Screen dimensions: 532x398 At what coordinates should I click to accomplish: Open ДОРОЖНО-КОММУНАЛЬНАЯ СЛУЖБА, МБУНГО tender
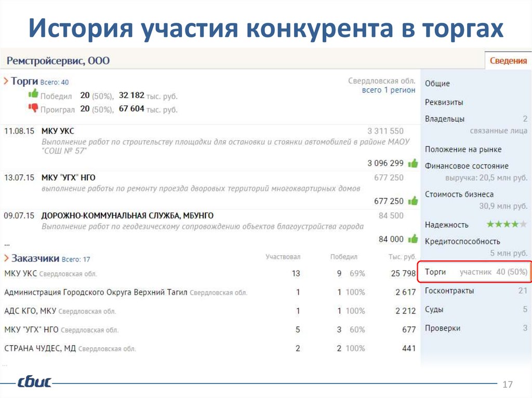click(127, 215)
